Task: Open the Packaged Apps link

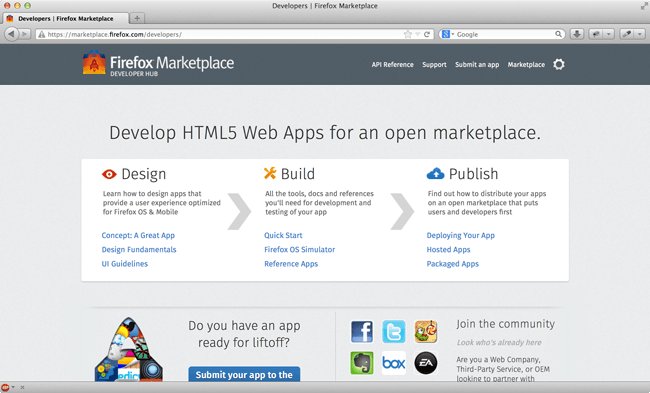Action: point(452,264)
